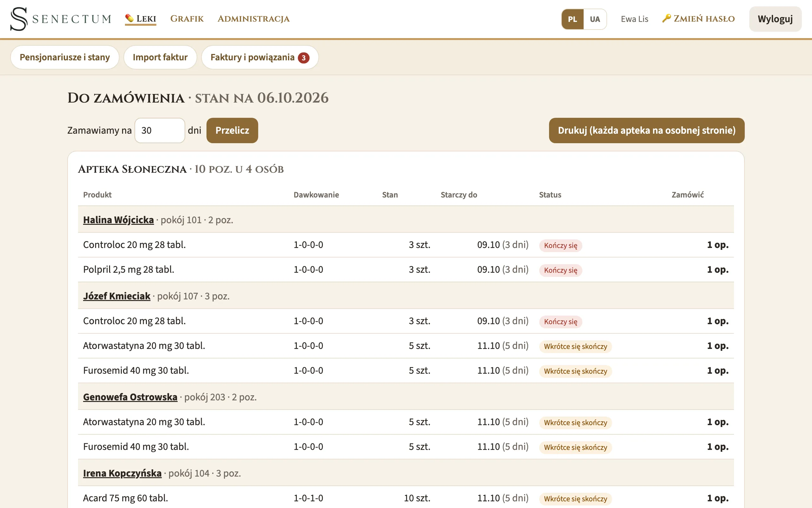Screen dimensions: 812x508
Task: Open Irena Kopczyńska's profile link
Action: pos(122,473)
